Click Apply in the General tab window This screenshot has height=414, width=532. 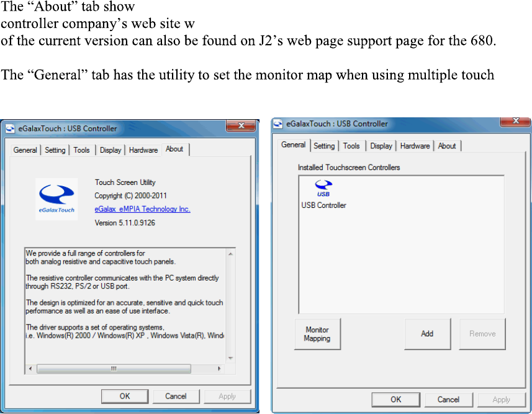[502, 400]
